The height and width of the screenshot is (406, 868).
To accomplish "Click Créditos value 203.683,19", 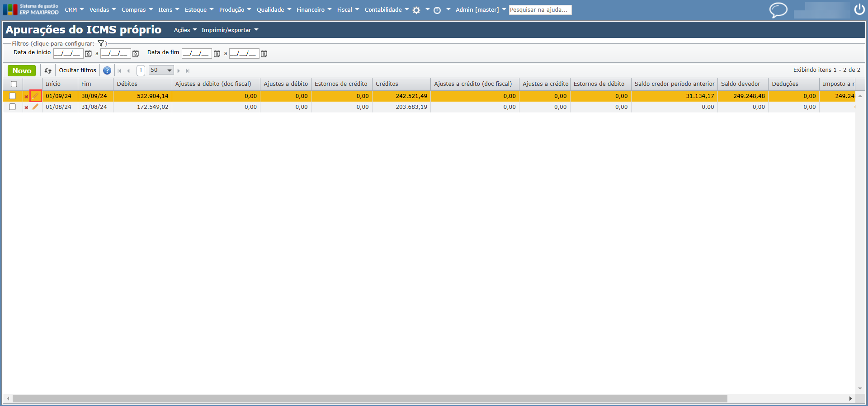I will tap(411, 107).
